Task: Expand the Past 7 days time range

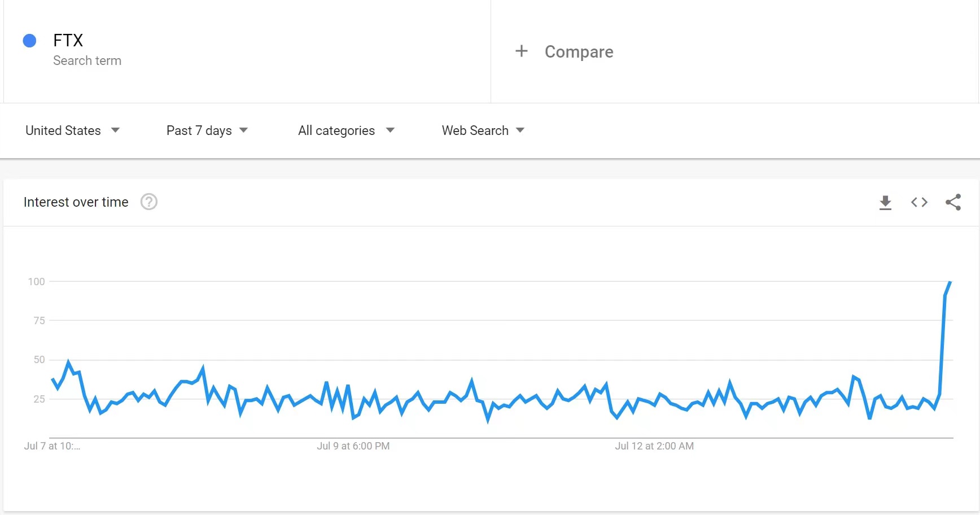Action: [x=207, y=130]
